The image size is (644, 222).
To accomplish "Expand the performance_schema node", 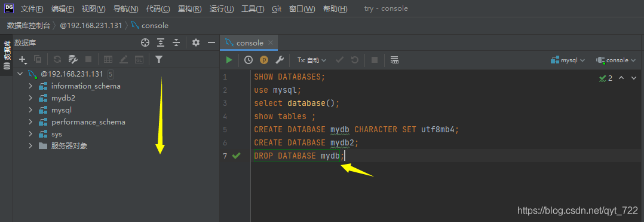I will [x=30, y=121].
